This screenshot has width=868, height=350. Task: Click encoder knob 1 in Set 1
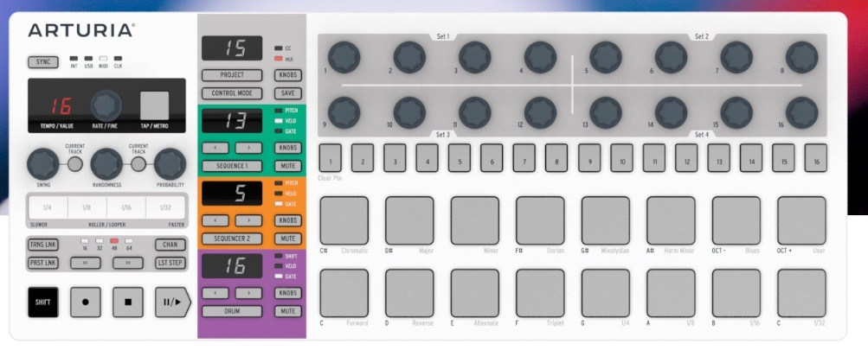(x=344, y=57)
